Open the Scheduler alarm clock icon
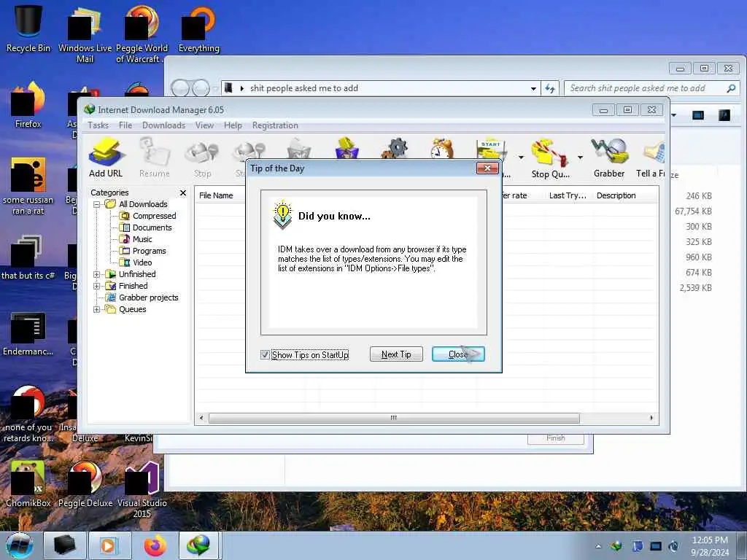747x560 pixels. (x=441, y=148)
